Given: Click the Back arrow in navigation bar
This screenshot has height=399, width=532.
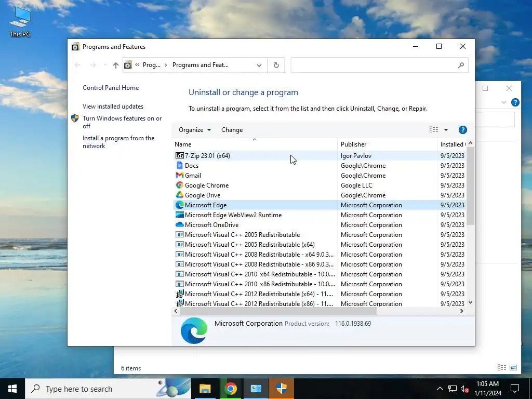Looking at the screenshot, I should click(x=77, y=65).
